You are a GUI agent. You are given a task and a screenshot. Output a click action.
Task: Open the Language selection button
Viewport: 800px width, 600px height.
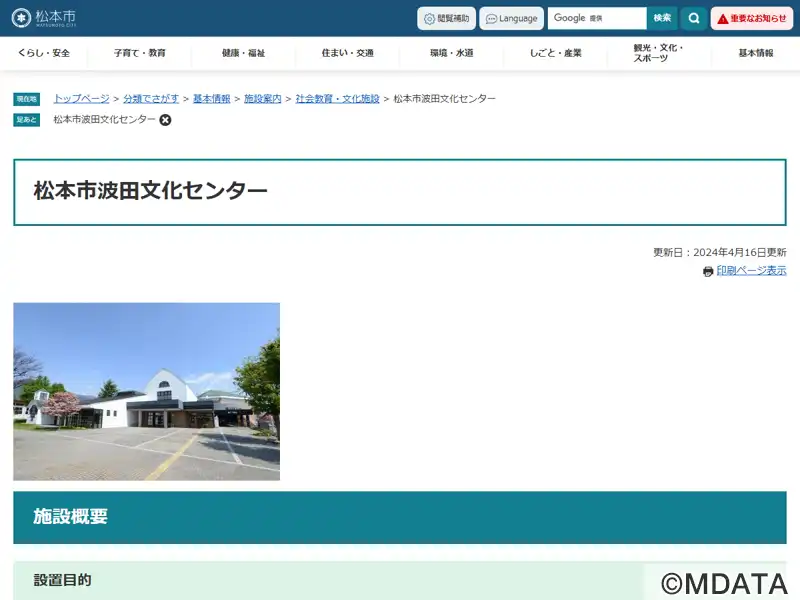point(512,18)
